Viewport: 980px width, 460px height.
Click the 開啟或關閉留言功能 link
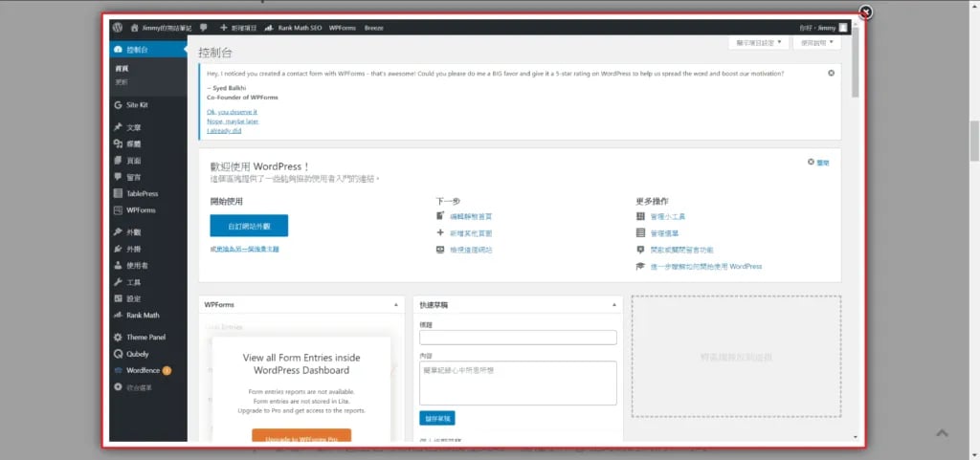(681, 250)
